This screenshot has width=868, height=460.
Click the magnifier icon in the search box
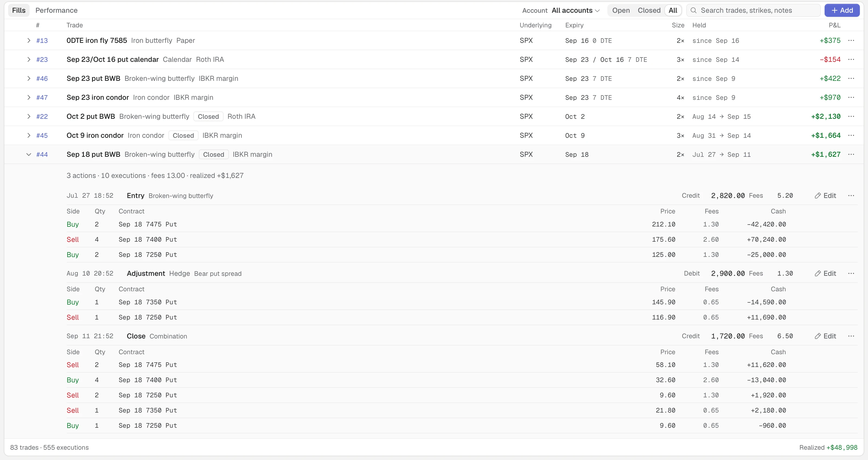point(694,11)
